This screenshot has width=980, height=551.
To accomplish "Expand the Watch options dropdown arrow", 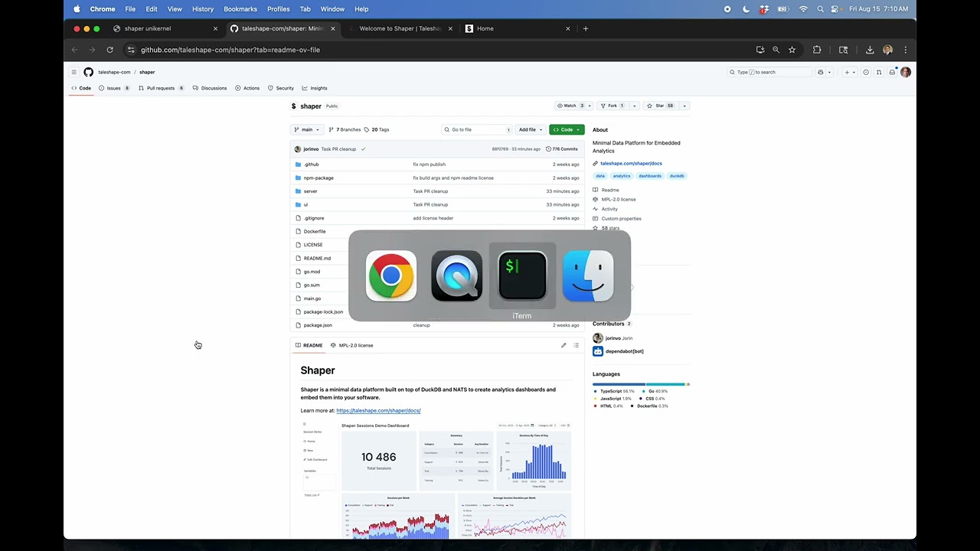I will coord(590,106).
